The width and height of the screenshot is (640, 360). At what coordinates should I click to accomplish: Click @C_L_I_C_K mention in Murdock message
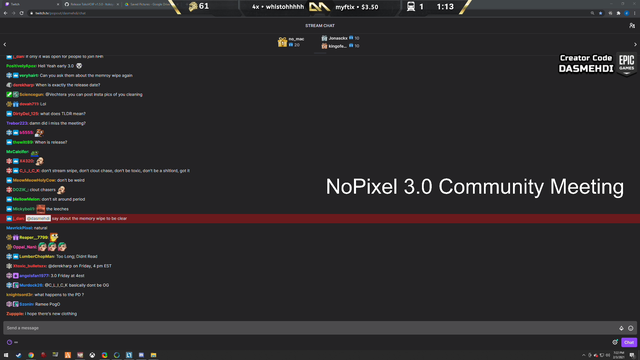click(56, 285)
